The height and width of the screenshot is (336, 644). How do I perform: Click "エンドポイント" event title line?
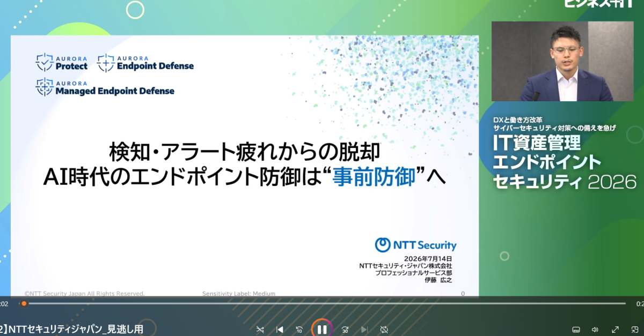547,162
